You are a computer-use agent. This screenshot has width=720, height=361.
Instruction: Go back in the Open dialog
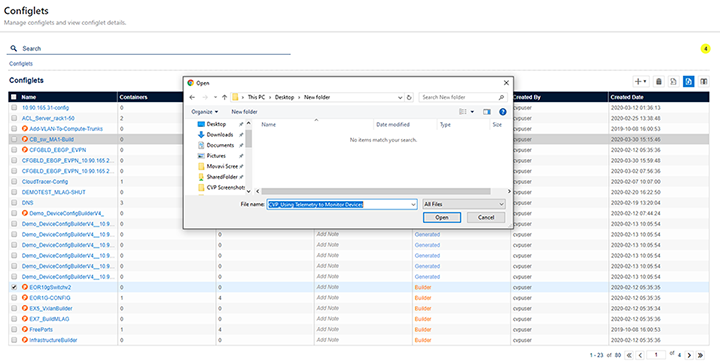192,97
